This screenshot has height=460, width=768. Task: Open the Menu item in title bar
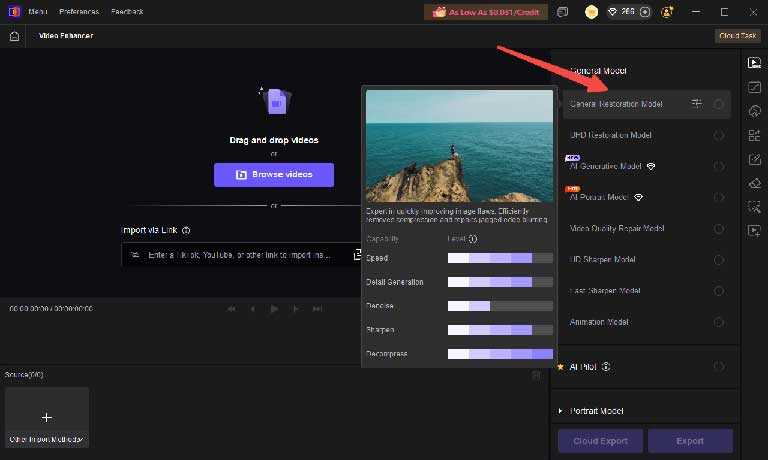pos(38,11)
